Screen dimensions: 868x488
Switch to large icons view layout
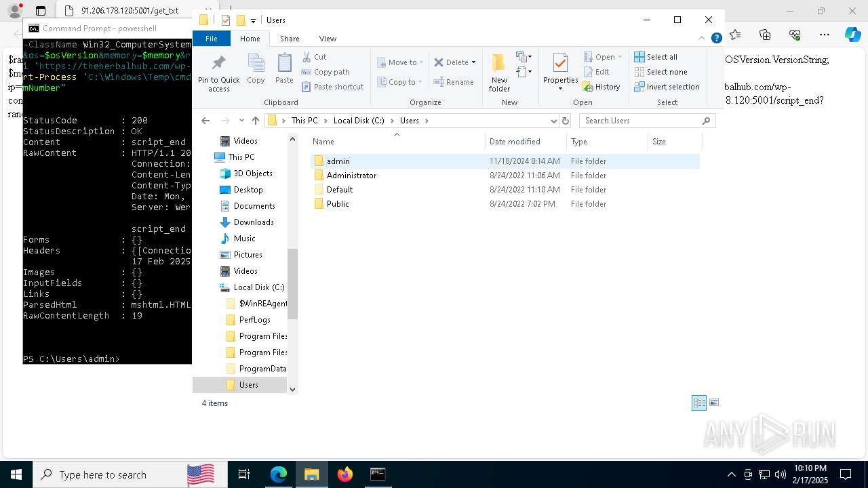click(713, 403)
